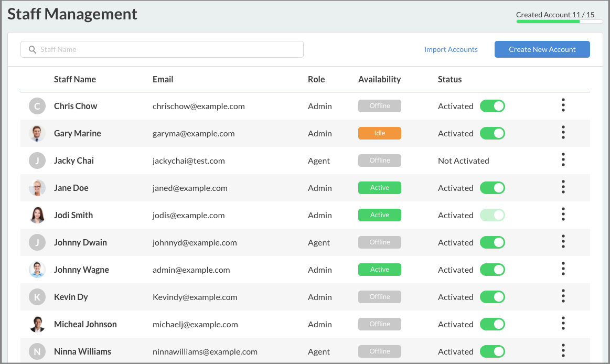Toggle Chris Chow's activation switch
The height and width of the screenshot is (364, 610).
coord(493,106)
